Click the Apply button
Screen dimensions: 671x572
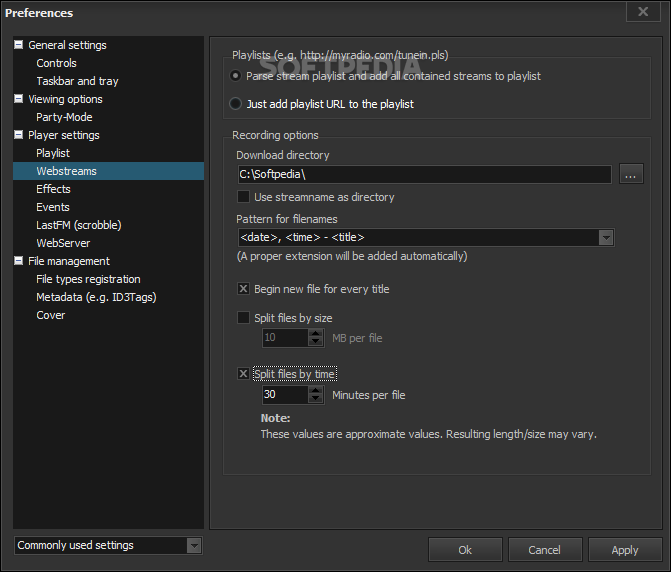625,550
